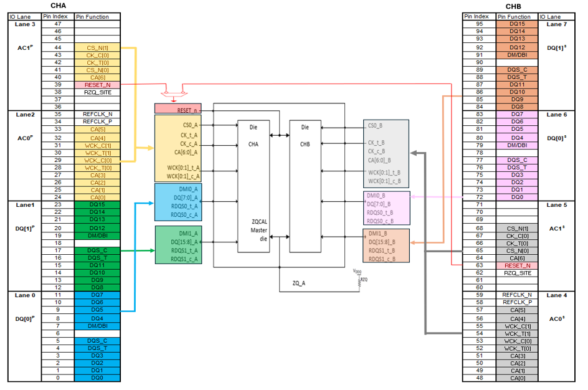
Task: Click REFCLK_P at pin index 58
Action: tap(517, 302)
